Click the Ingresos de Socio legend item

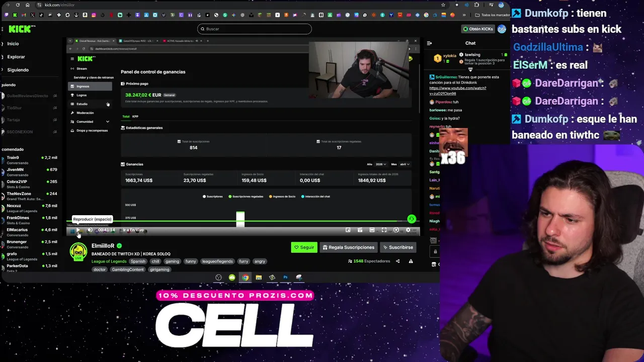(282, 197)
